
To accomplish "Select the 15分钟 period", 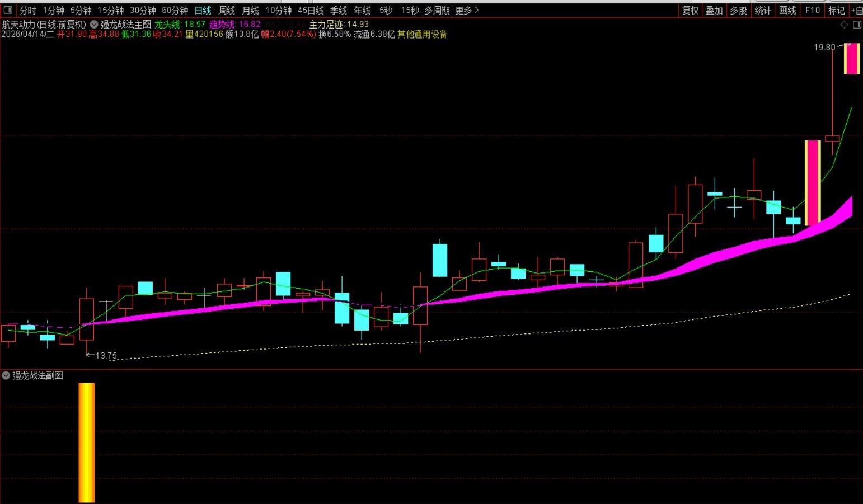I will (111, 10).
